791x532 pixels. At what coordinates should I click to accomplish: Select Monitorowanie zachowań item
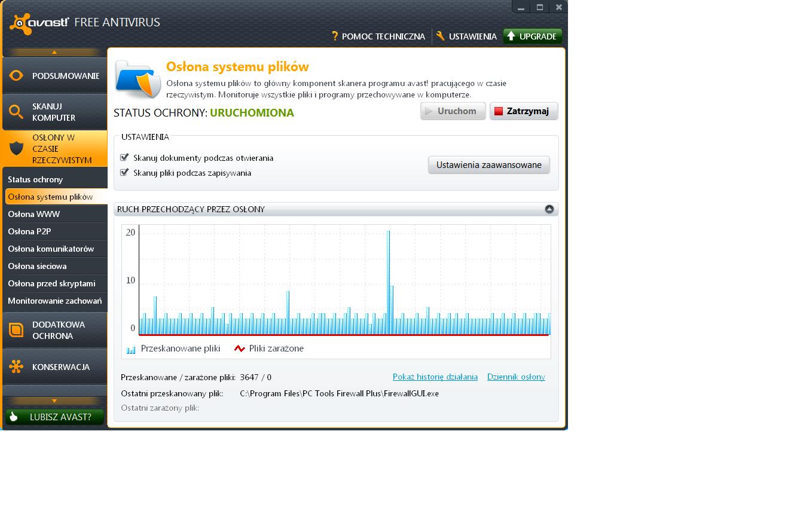click(x=55, y=301)
